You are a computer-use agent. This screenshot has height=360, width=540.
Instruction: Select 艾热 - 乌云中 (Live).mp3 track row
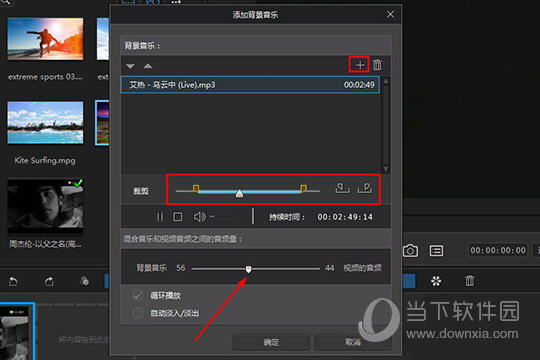[250, 85]
